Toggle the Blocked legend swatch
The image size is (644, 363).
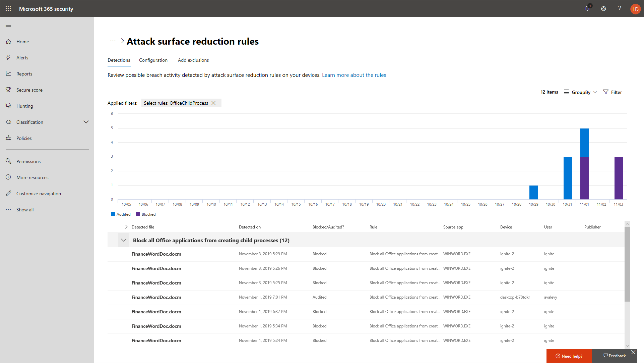click(138, 214)
